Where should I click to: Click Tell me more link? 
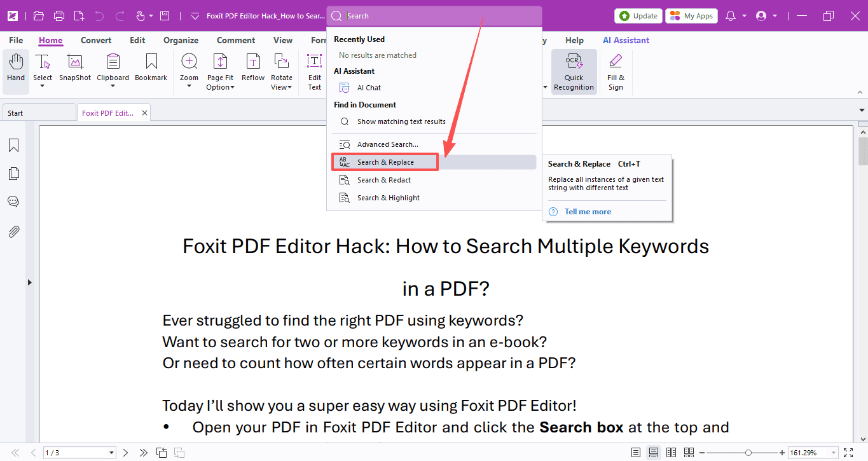[x=588, y=212]
